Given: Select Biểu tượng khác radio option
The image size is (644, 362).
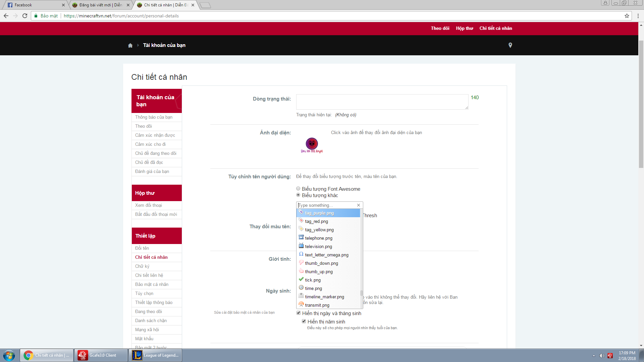Looking at the screenshot, I should [x=298, y=195].
